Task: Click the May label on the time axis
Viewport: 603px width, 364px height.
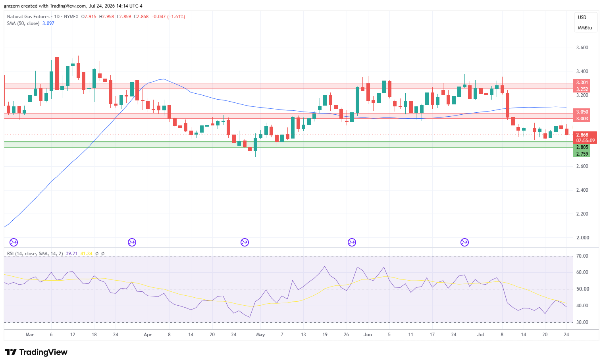Action: pos(260,335)
